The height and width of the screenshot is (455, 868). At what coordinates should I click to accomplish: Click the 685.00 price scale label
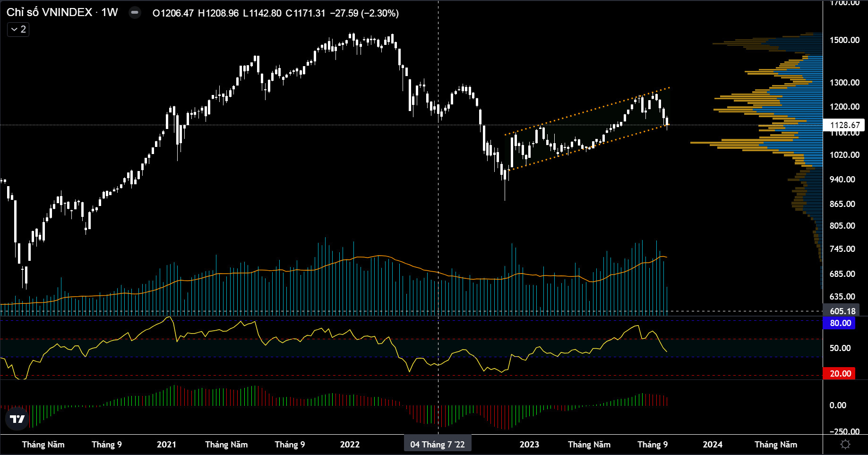pyautogui.click(x=842, y=274)
